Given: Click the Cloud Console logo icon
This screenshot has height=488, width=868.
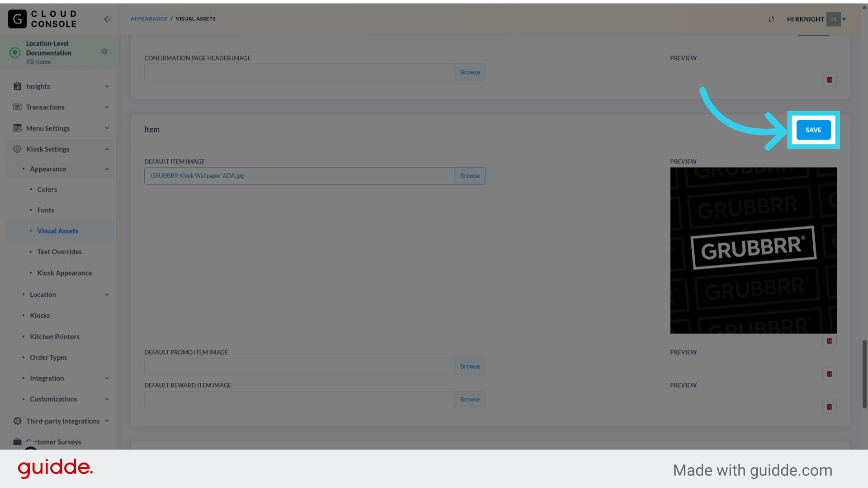Looking at the screenshot, I should [17, 19].
